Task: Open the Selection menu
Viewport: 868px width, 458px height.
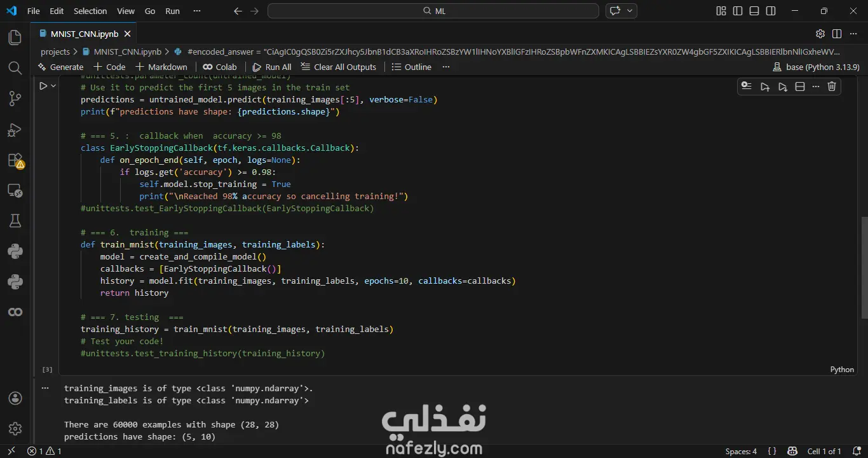Action: tap(90, 11)
